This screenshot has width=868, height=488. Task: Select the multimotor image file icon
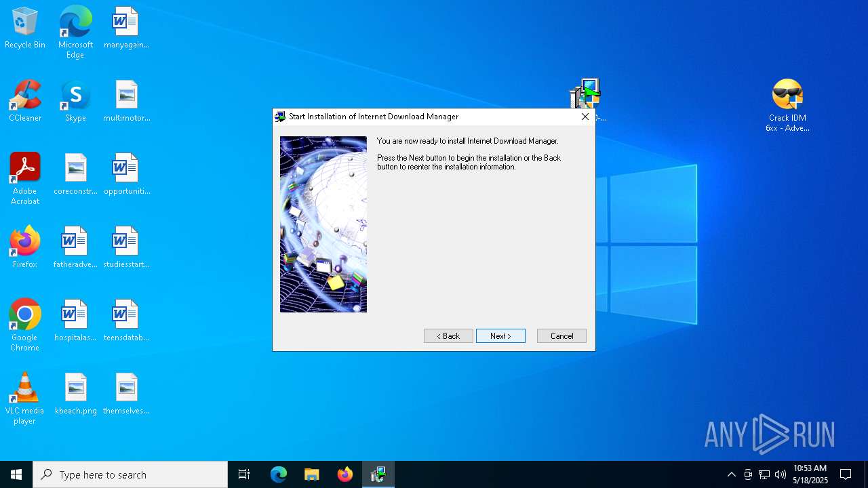point(126,102)
